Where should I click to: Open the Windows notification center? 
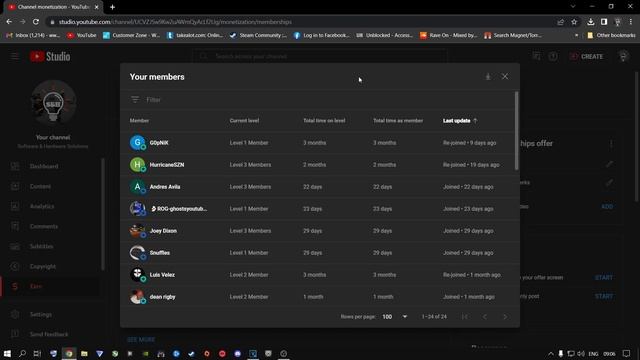627,353
